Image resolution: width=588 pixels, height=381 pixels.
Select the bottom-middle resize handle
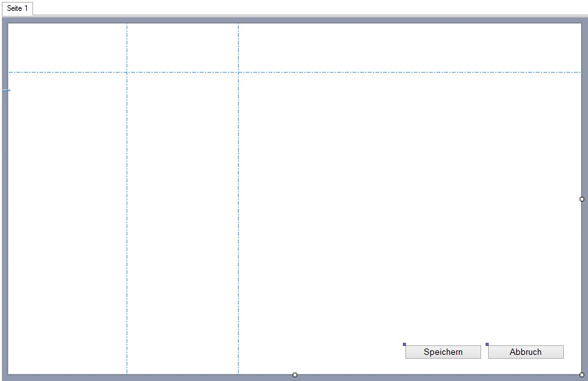295,375
